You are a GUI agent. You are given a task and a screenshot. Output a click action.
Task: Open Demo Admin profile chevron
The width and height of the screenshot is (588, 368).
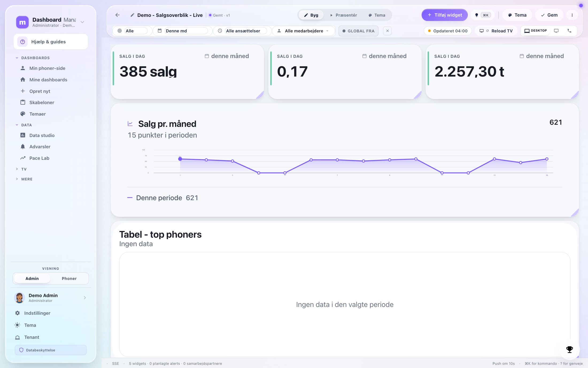pyautogui.click(x=85, y=298)
